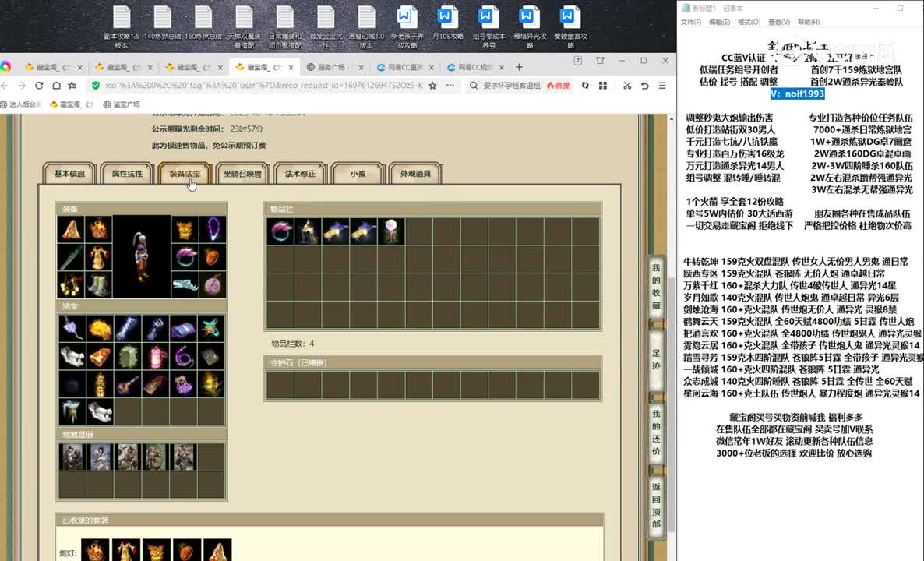Image resolution: width=924 pixels, height=561 pixels.
Task: Reload the browser page
Action: pyautogui.click(x=39, y=86)
